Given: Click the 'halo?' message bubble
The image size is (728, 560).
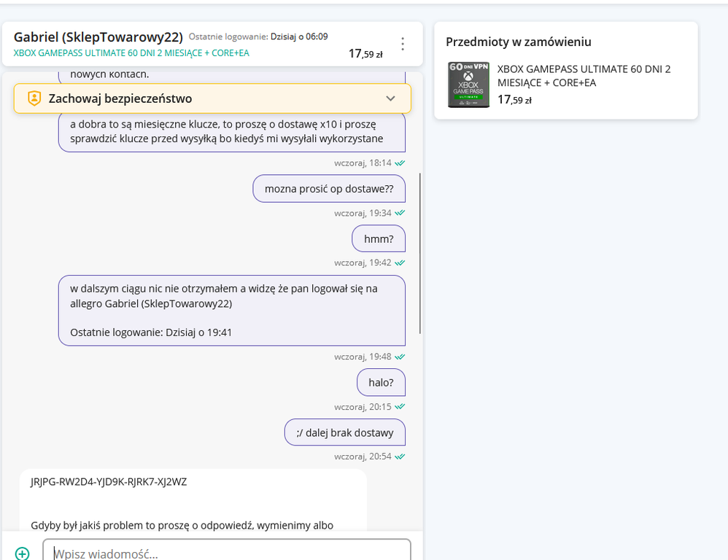Looking at the screenshot, I should 381,382.
